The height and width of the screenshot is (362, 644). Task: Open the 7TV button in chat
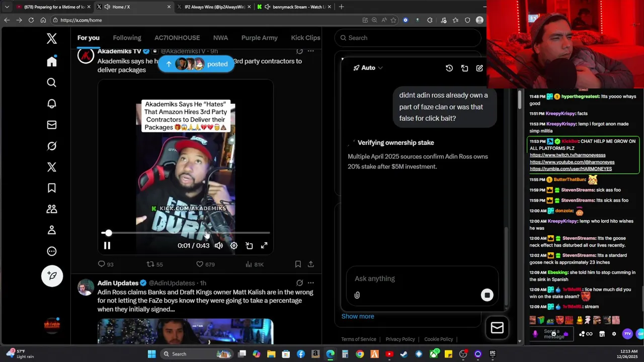(627, 334)
